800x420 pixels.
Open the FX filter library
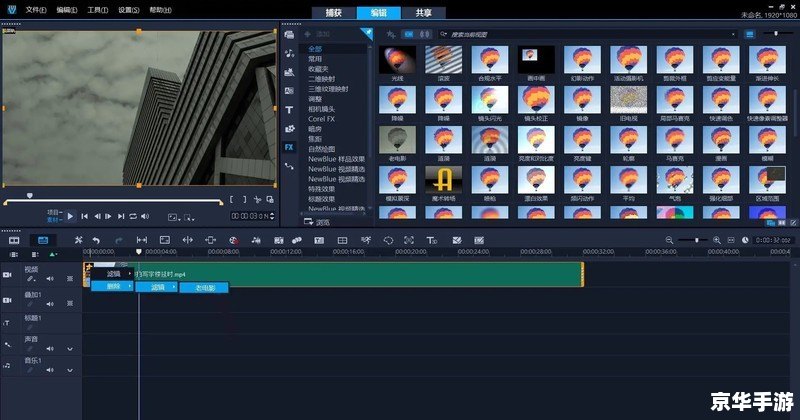click(289, 147)
